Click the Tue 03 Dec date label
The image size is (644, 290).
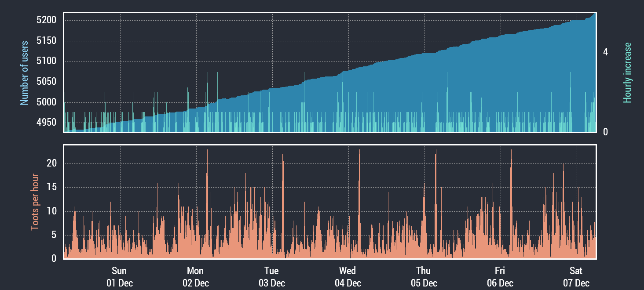coord(271,277)
